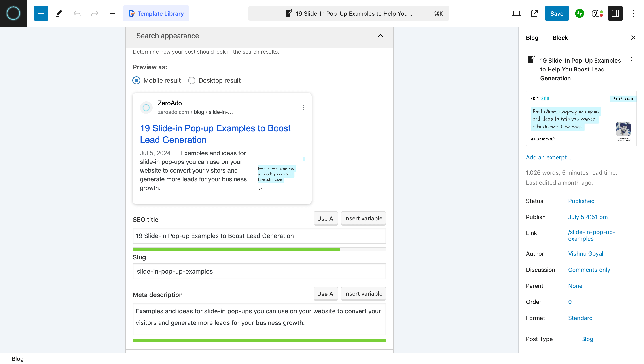Click the undo arrow icon
Viewport: 644px width, 364px height.
(x=77, y=13)
